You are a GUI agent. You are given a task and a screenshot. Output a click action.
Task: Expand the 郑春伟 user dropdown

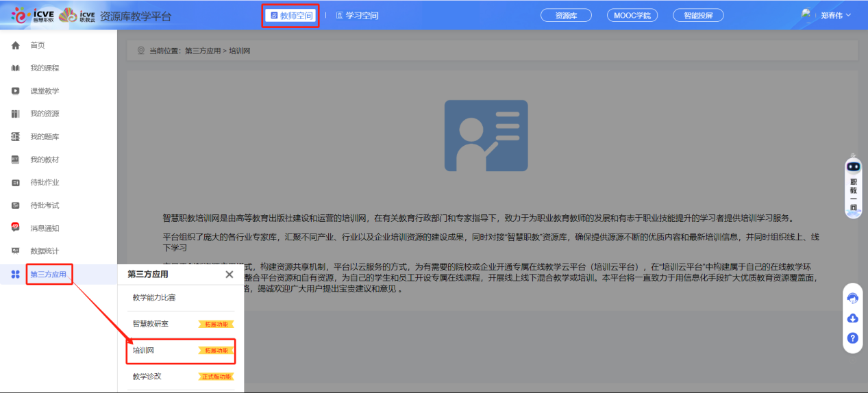[836, 15]
